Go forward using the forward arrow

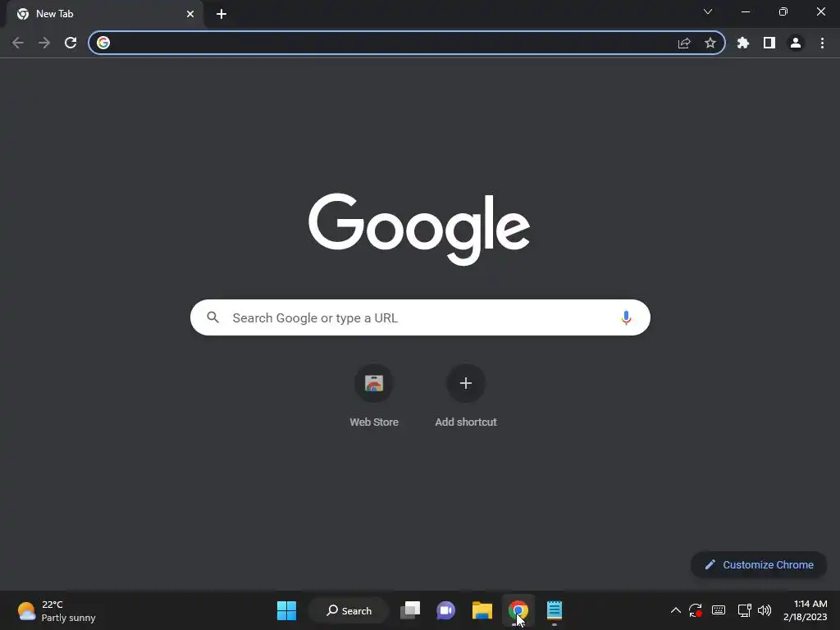(x=44, y=43)
